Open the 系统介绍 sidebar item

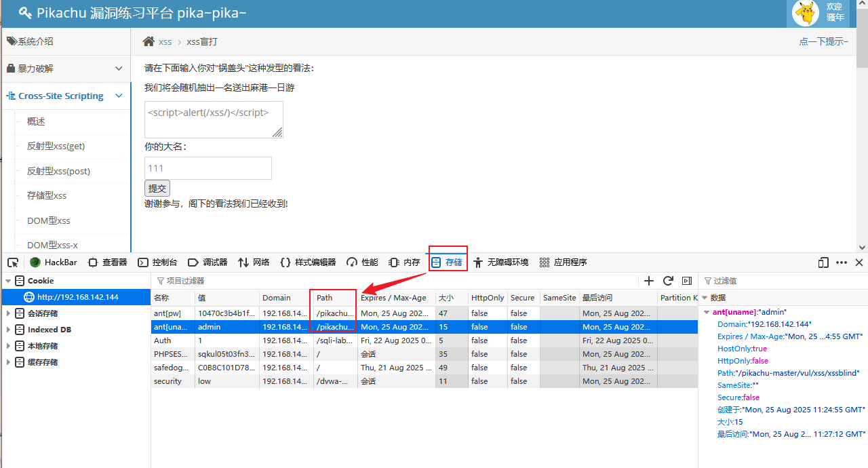pos(65,41)
